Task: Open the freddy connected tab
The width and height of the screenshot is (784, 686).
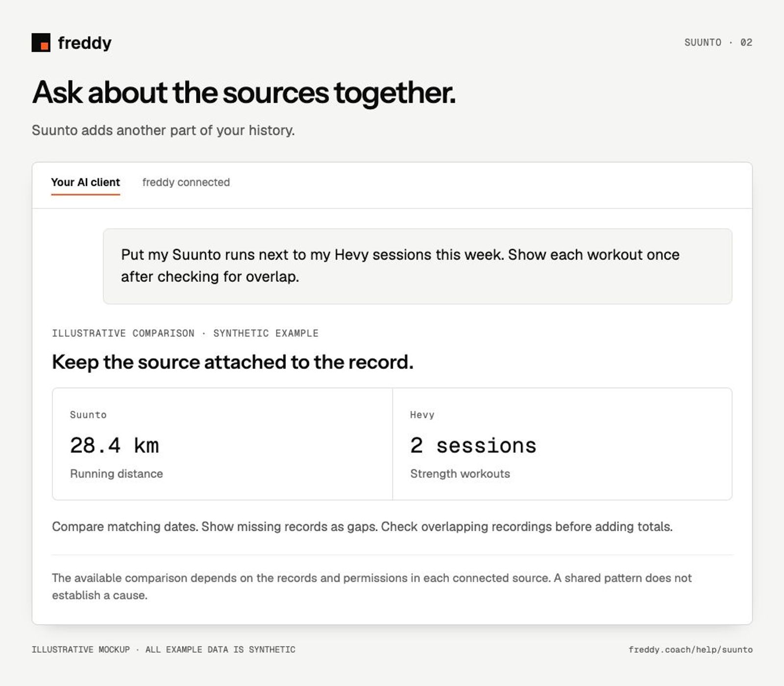Action: click(x=186, y=182)
